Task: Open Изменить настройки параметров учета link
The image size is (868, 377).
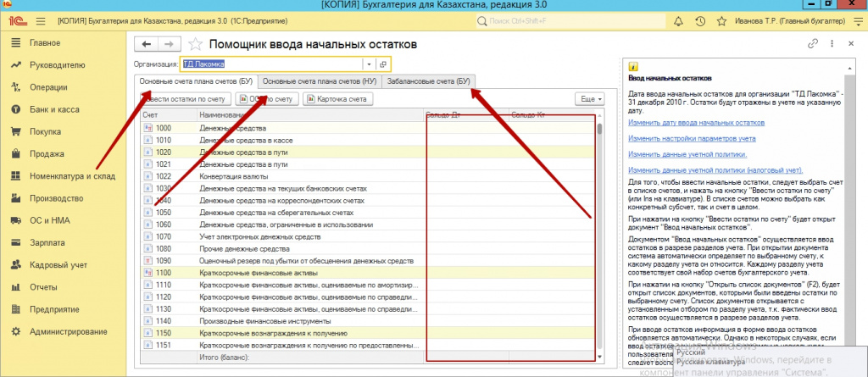Action: point(692,138)
